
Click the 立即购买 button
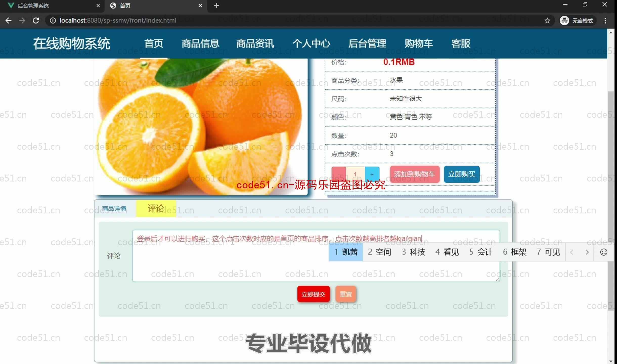462,174
